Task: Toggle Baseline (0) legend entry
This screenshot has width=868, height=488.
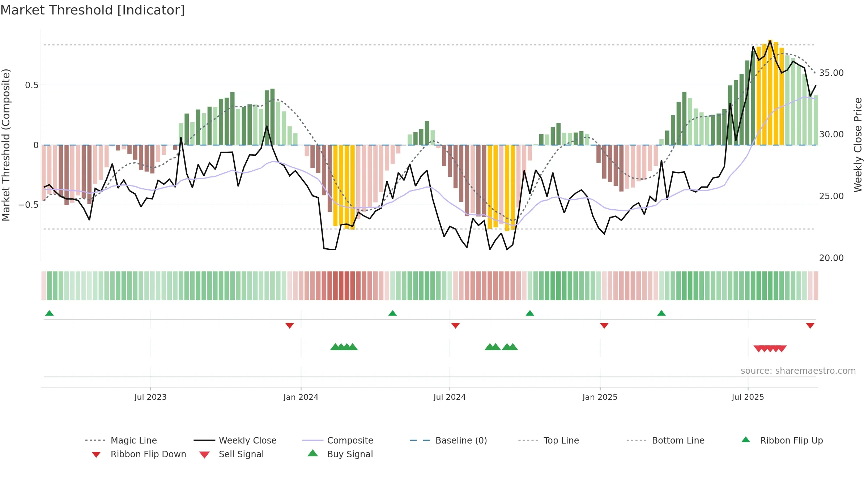Action: [x=448, y=440]
